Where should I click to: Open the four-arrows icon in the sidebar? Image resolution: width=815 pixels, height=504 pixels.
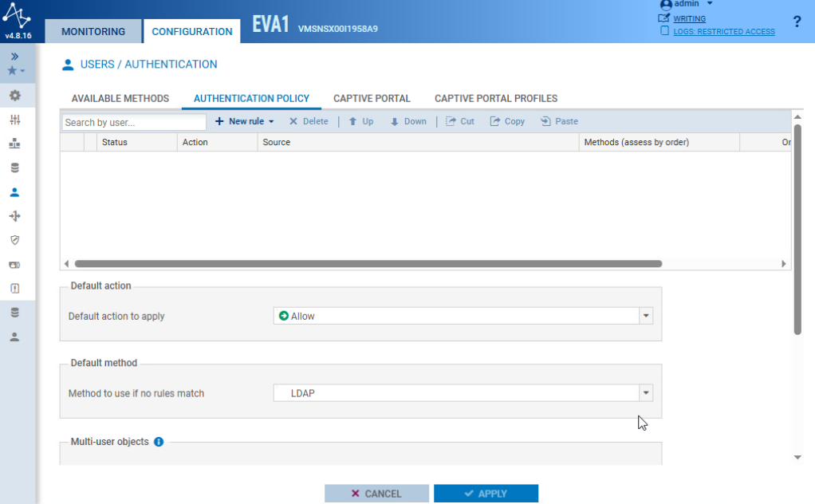(x=15, y=216)
